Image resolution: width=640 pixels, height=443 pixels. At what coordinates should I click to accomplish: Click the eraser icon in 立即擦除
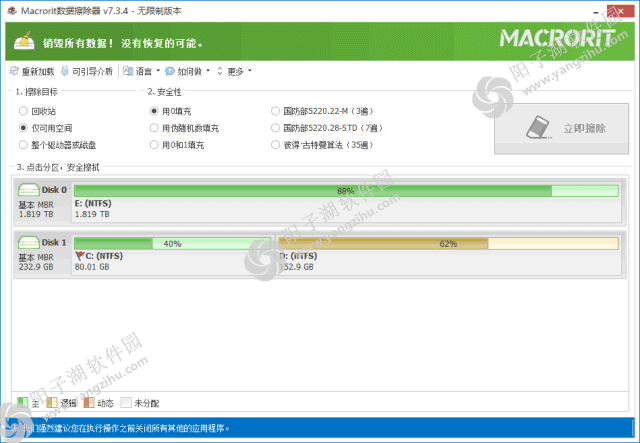[539, 127]
